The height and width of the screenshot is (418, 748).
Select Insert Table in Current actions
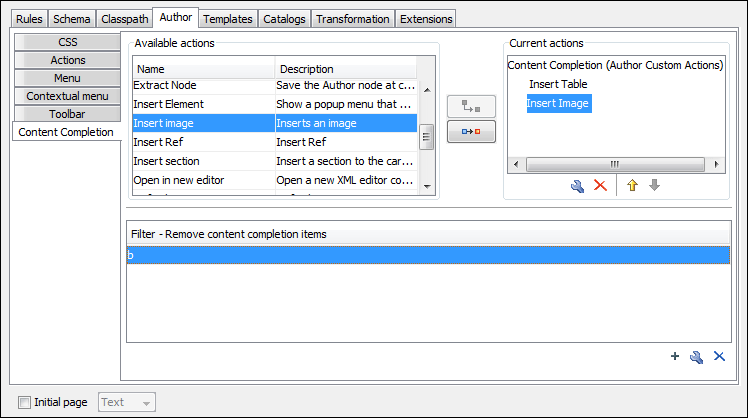click(x=558, y=84)
